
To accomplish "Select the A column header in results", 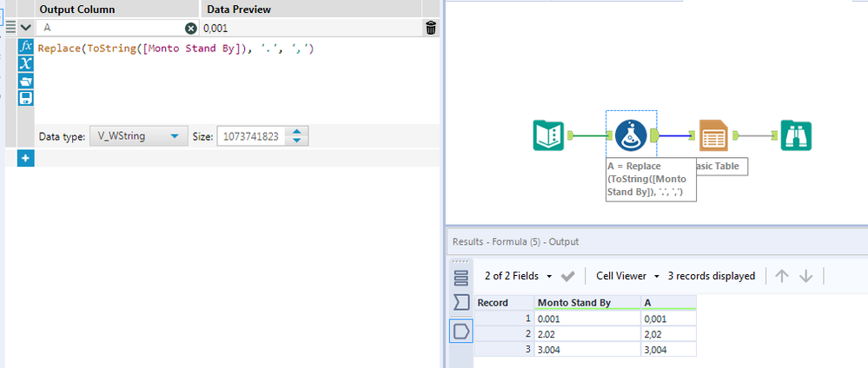I will tap(668, 303).
